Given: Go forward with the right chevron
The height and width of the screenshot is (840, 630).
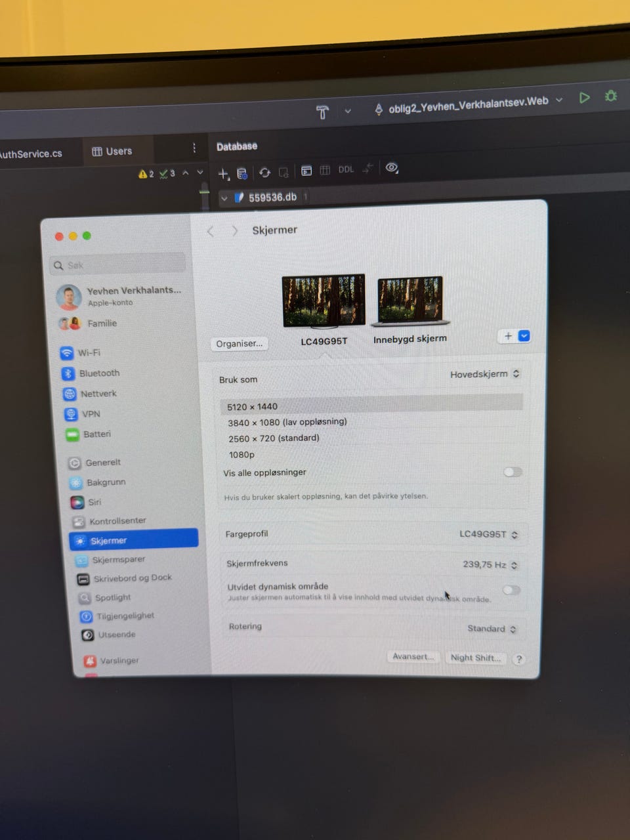Looking at the screenshot, I should (234, 231).
